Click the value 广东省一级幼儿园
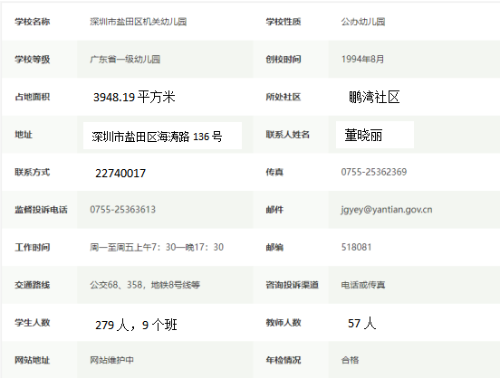This screenshot has width=500, height=378. 125,59
